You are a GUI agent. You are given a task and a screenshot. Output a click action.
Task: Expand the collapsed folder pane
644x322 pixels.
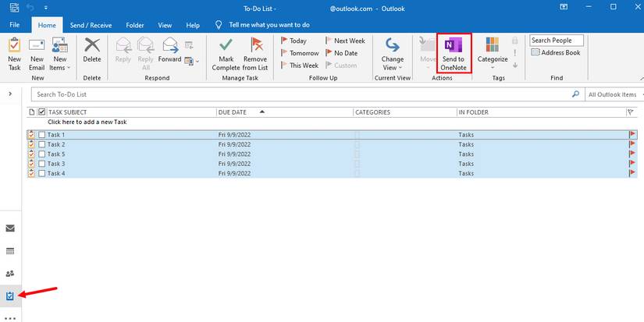pos(10,94)
